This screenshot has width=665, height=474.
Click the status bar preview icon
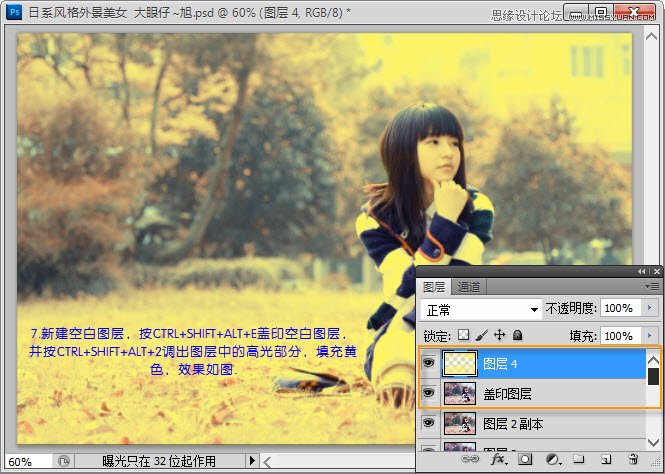point(64,461)
